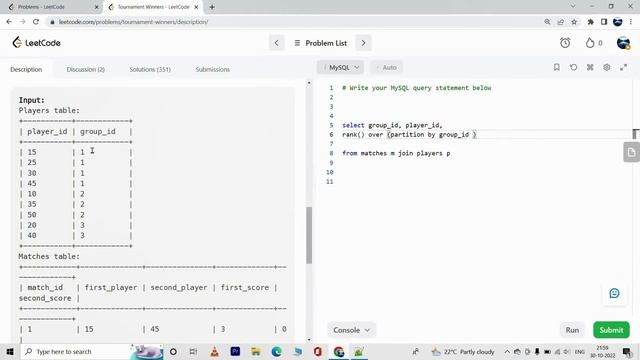Toggle editor fullscreen icon

(x=623, y=67)
